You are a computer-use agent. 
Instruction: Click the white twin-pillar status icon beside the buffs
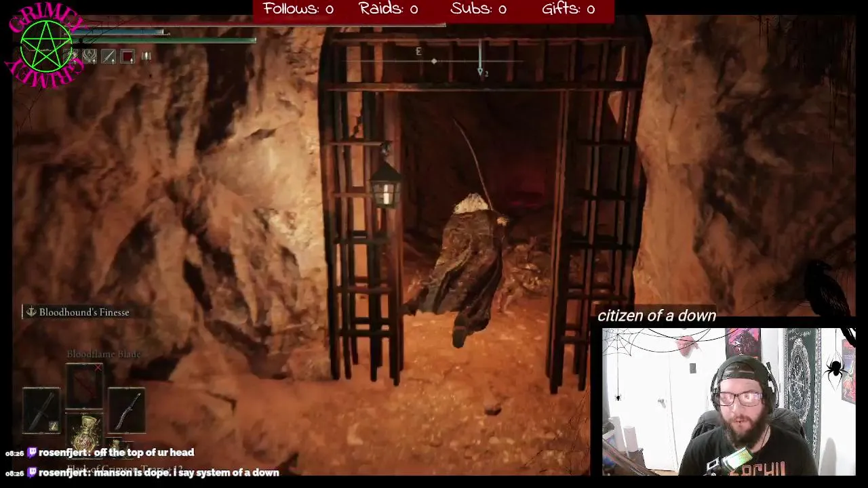146,57
